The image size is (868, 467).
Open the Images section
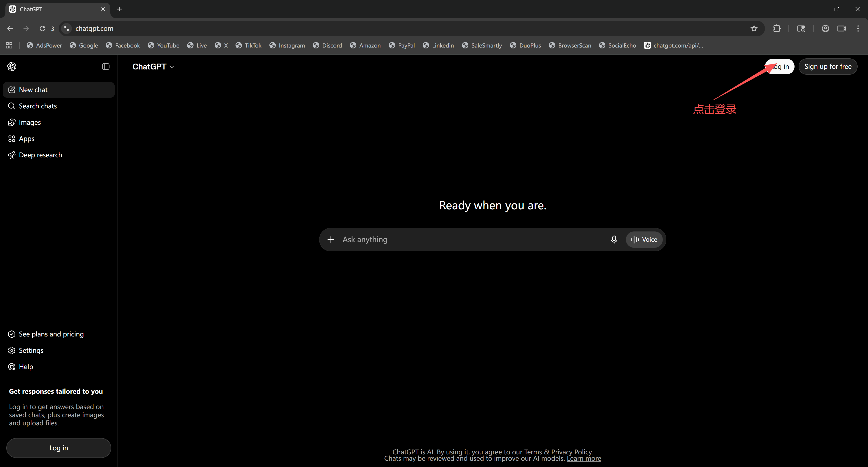59,122
